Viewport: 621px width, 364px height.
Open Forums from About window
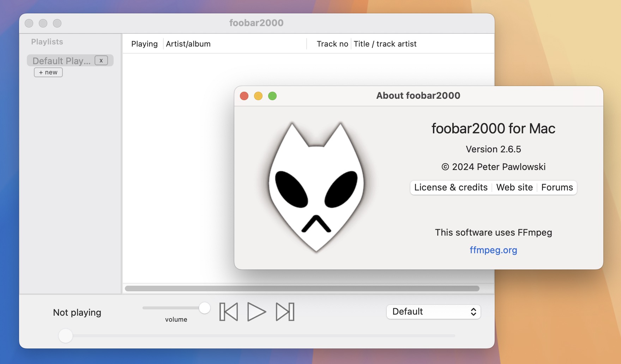[x=557, y=187]
